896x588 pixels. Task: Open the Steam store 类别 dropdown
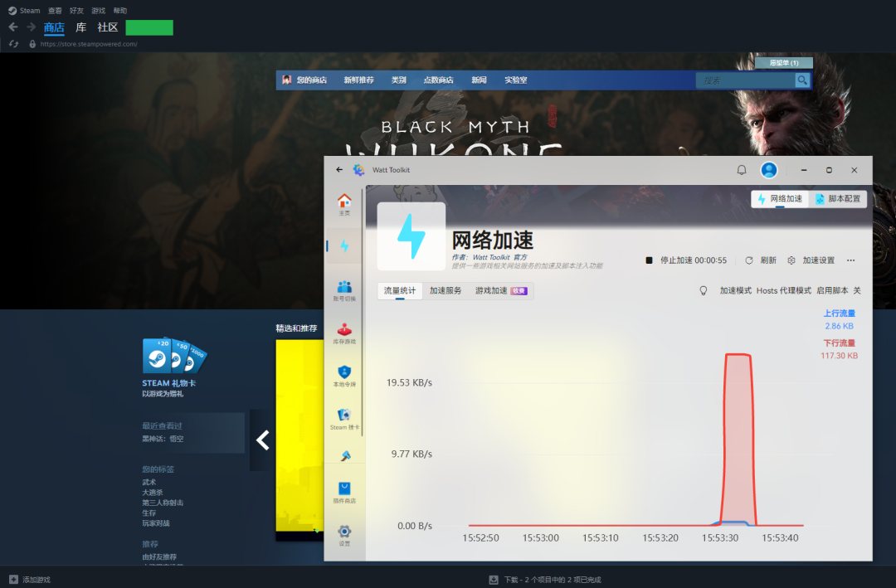(399, 80)
